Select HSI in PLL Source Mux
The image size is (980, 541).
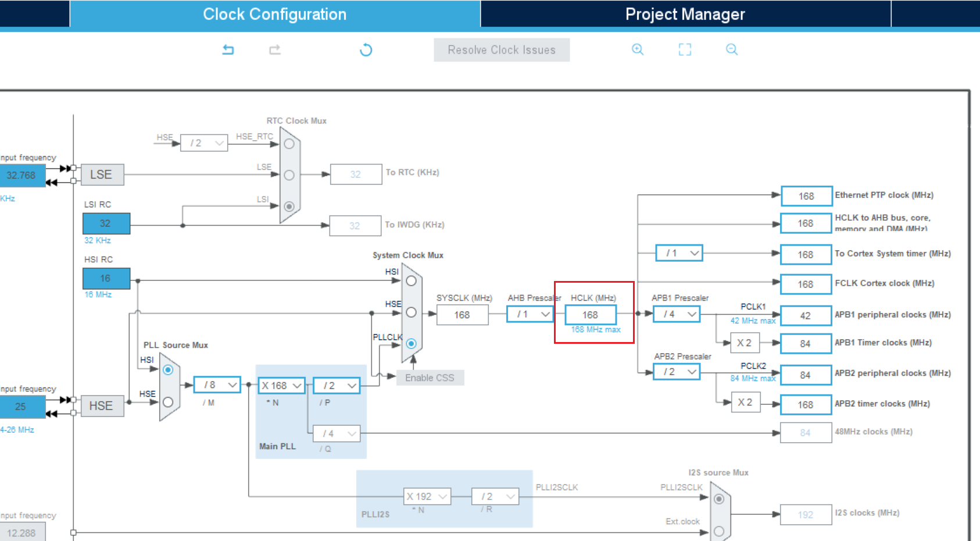pos(168,370)
